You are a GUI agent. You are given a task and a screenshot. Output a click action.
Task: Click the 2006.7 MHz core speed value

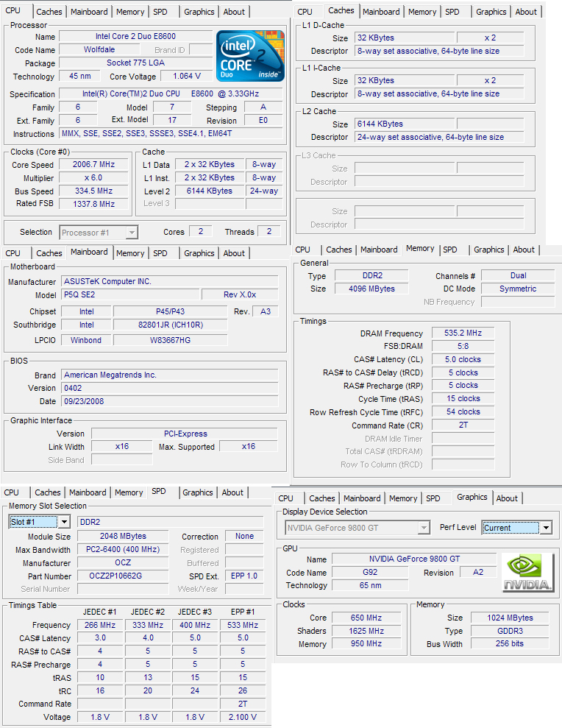pyautogui.click(x=93, y=164)
